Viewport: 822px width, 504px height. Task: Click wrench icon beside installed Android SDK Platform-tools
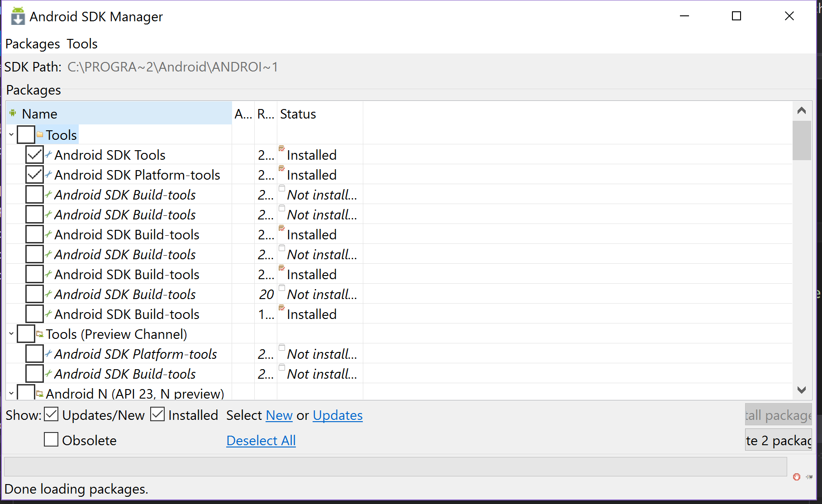48,175
